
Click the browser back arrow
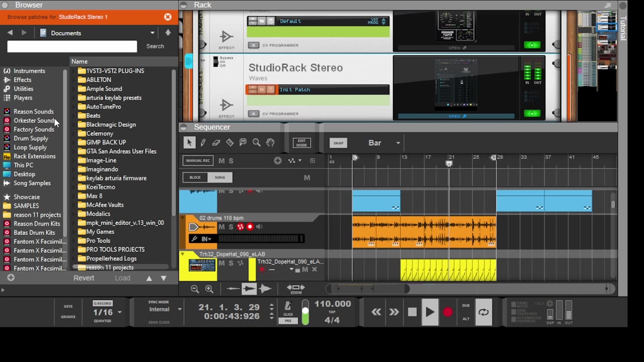pos(10,33)
